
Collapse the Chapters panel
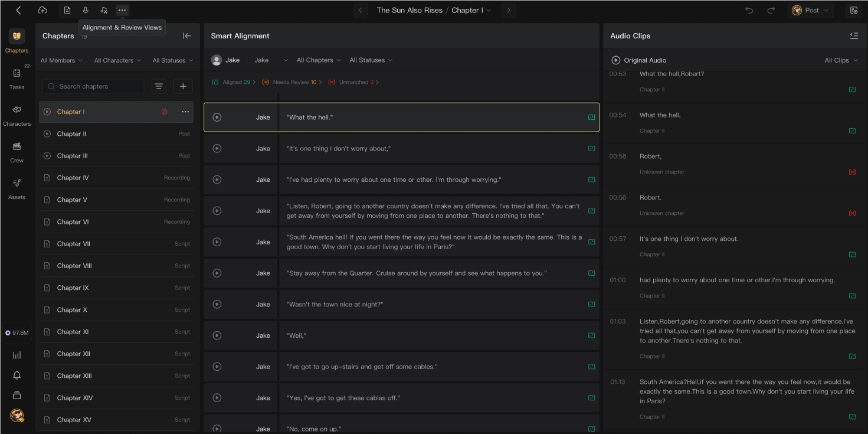187,36
